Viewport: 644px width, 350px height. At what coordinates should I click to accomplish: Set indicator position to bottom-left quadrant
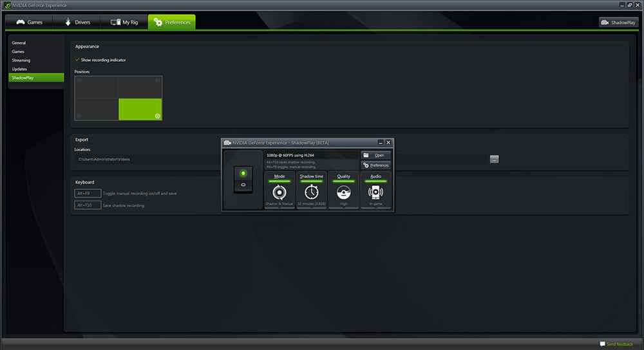pyautogui.click(x=97, y=109)
